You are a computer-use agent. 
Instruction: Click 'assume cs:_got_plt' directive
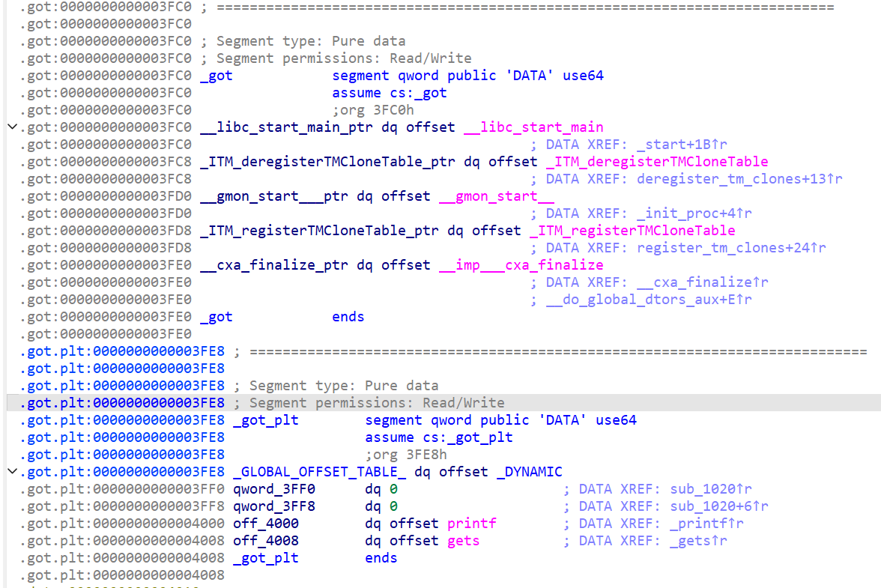point(439,437)
